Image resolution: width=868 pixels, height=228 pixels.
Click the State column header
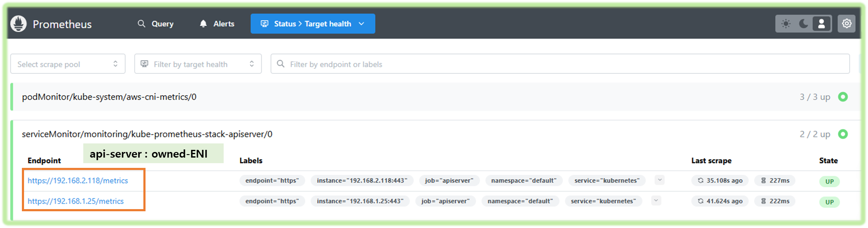829,160
